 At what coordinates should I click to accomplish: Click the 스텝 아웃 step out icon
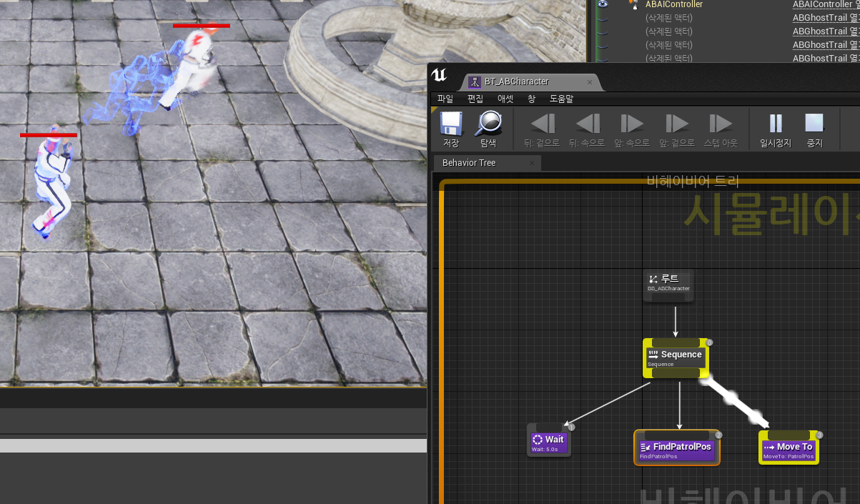tap(721, 124)
